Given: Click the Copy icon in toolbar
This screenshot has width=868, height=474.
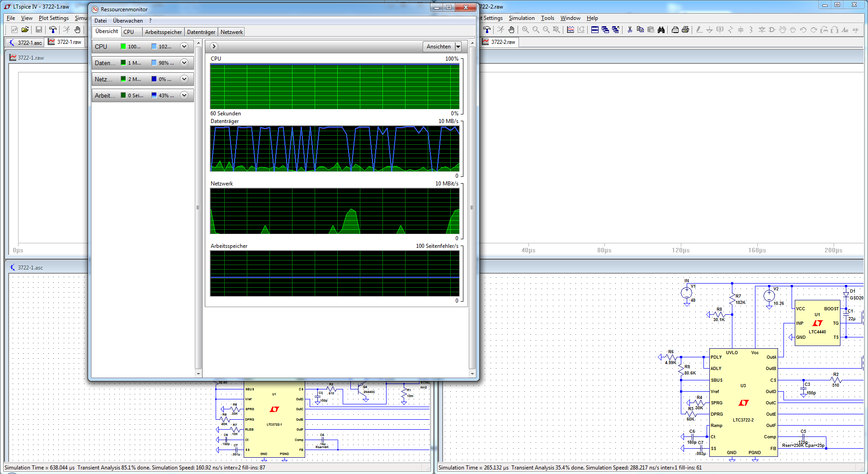Looking at the screenshot, I should click(x=640, y=29).
